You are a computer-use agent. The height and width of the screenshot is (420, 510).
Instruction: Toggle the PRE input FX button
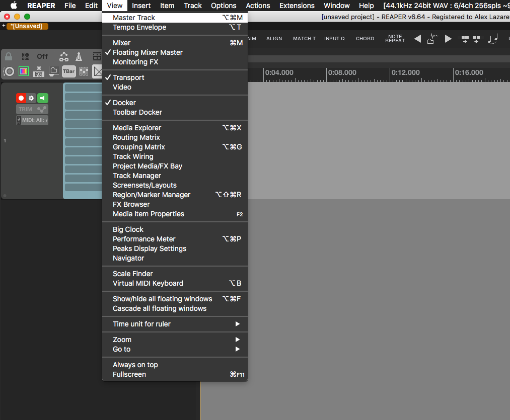pos(19,120)
